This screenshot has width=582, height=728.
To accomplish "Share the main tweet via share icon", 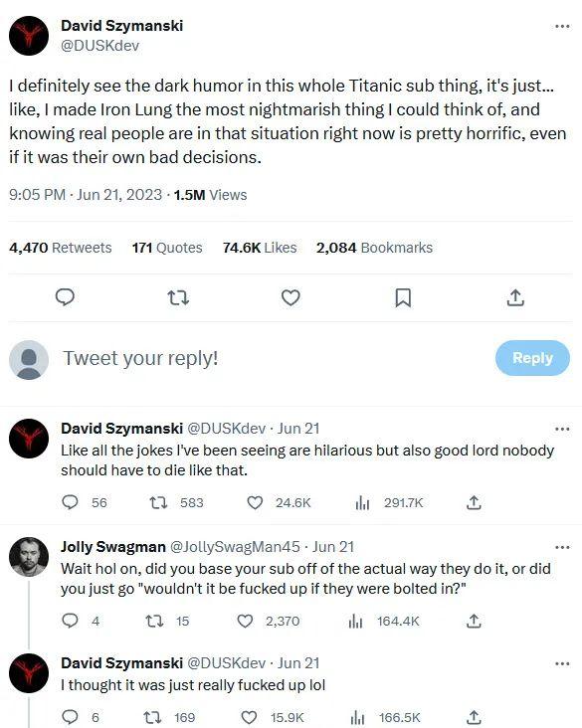I will 515,297.
